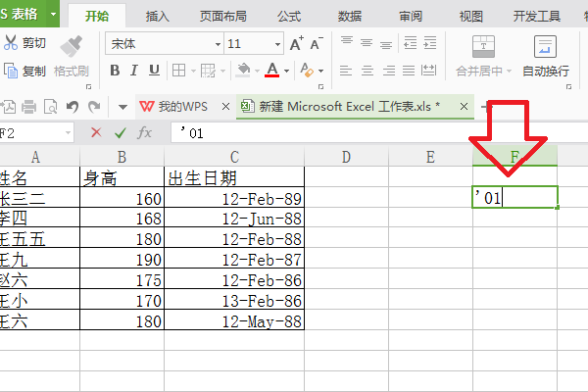This screenshot has width=588, height=392.
Task: Expand the draw border dropdown arrow
Action: pos(222,71)
